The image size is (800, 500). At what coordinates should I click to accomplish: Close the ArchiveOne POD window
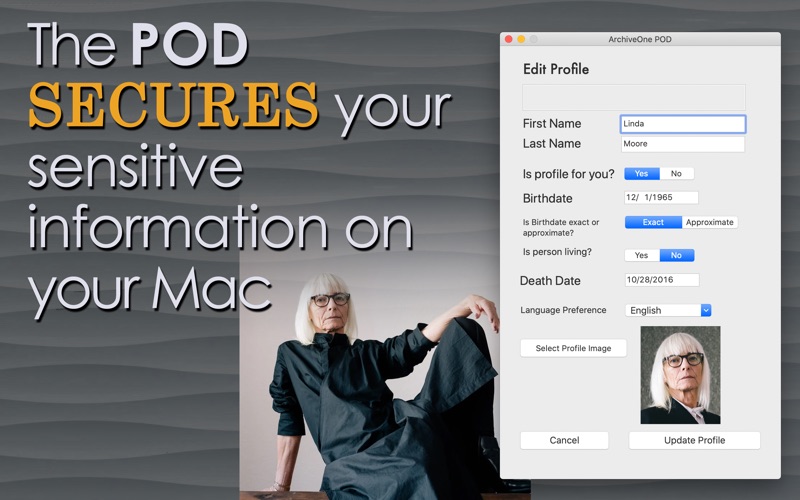coord(509,39)
